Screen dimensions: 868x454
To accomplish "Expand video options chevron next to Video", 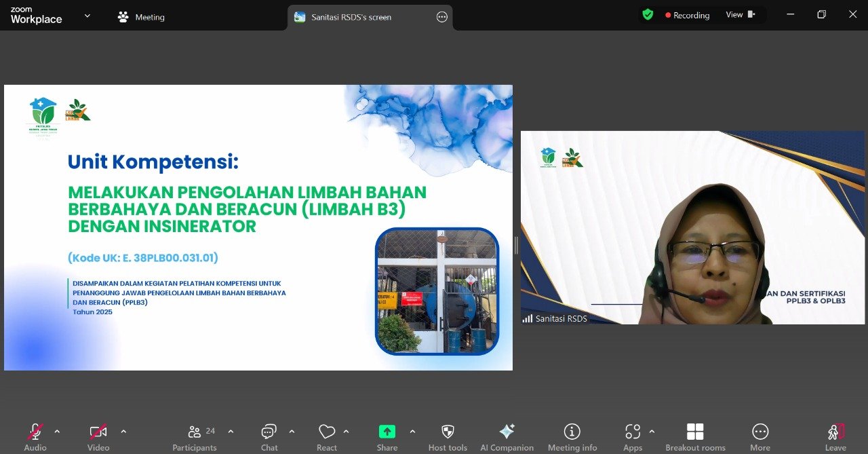I will 123,432.
